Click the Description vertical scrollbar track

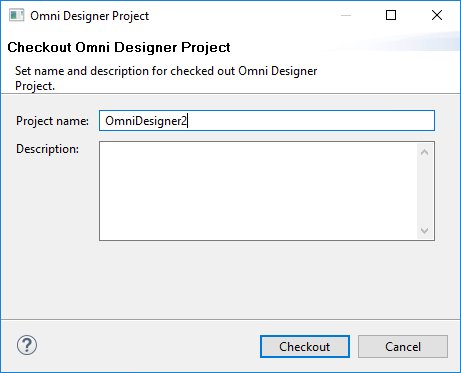pyautogui.click(x=424, y=191)
